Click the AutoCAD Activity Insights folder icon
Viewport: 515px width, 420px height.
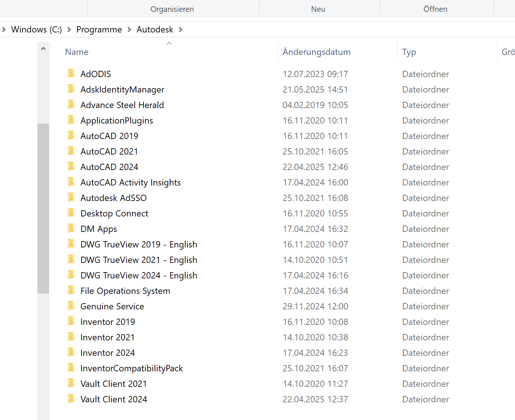[x=71, y=182]
